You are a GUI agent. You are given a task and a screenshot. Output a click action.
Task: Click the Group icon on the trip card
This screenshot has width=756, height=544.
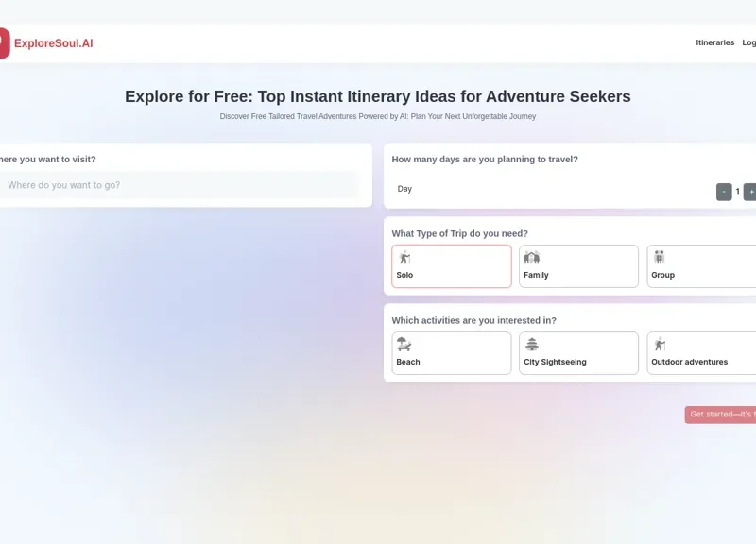coord(659,257)
